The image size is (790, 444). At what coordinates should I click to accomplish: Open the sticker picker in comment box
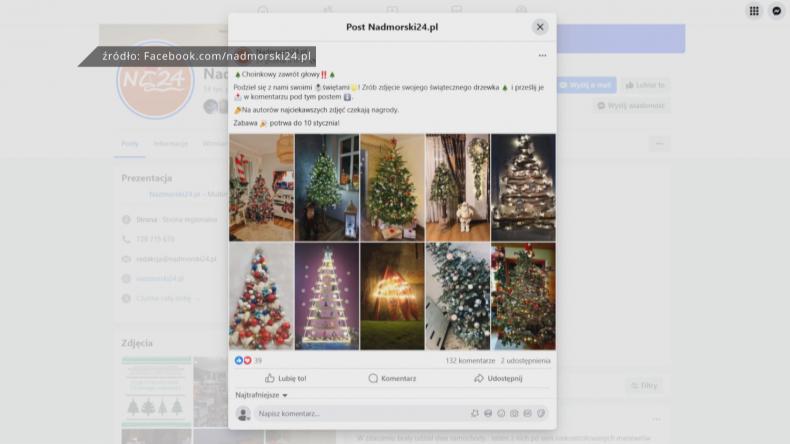pyautogui.click(x=527, y=413)
